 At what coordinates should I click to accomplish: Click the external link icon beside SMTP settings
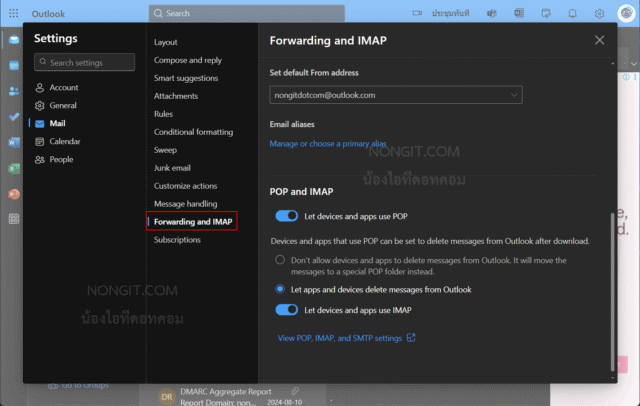click(411, 337)
